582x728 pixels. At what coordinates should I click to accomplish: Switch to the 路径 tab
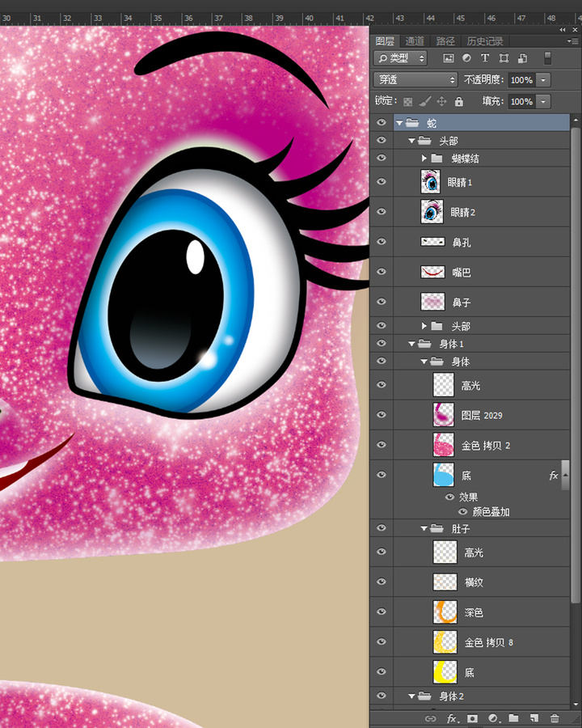tap(445, 41)
